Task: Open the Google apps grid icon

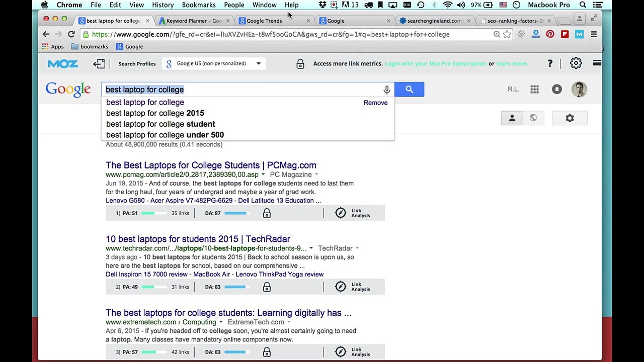Action: point(534,89)
